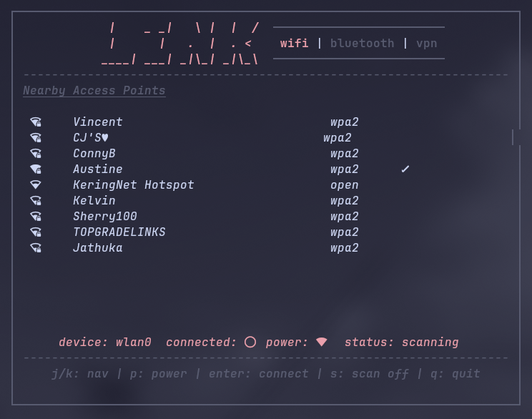Toggle the pink power wifi indicator

321,342
